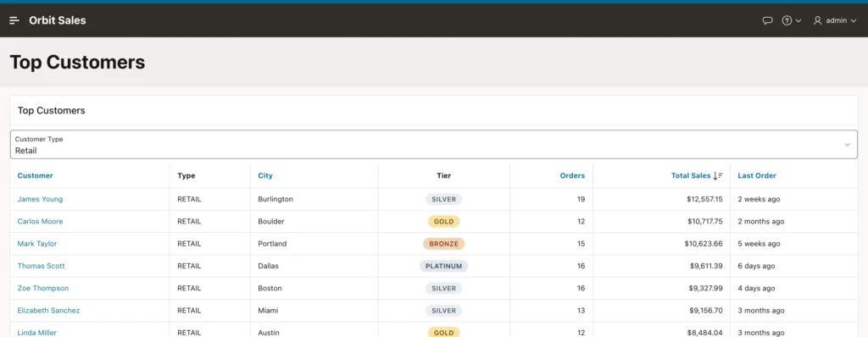Click the Customer Type dropdown chevron
The height and width of the screenshot is (337, 868).
[x=847, y=145]
